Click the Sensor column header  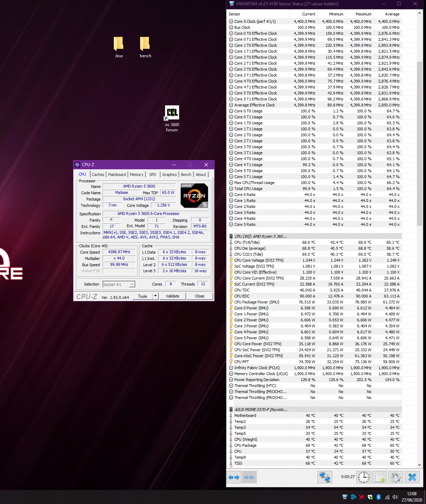[258, 14]
